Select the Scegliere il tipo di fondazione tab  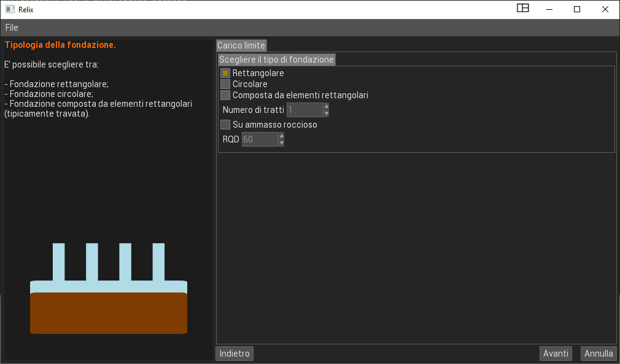[x=276, y=60]
